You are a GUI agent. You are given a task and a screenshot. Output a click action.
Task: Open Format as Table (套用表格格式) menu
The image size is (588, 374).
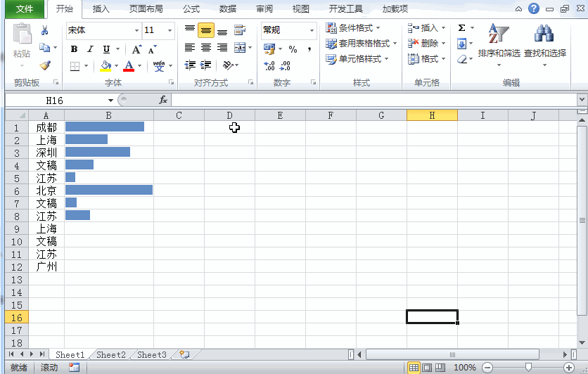coord(361,44)
